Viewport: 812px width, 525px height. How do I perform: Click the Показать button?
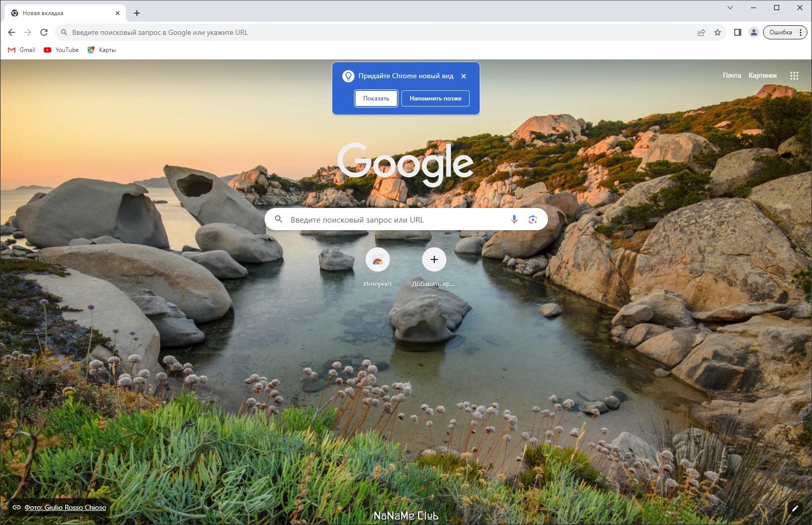tap(376, 98)
